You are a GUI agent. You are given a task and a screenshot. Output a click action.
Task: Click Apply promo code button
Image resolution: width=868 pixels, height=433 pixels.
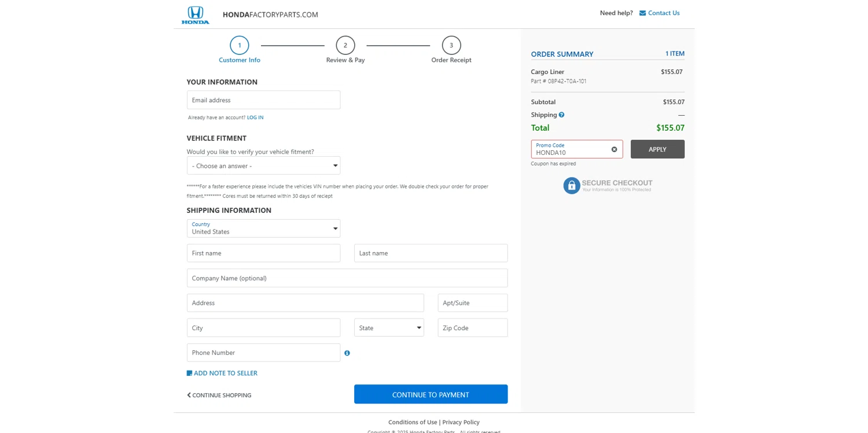point(657,149)
